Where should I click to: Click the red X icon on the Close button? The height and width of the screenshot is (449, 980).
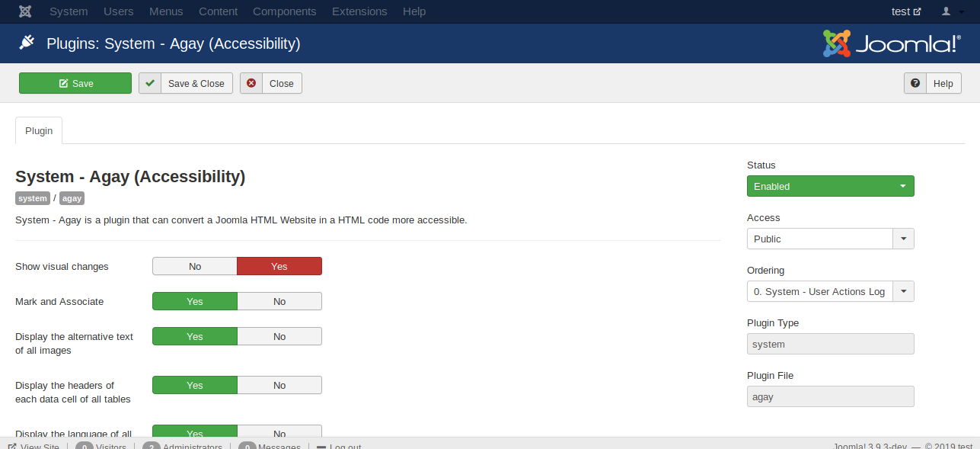click(x=251, y=82)
